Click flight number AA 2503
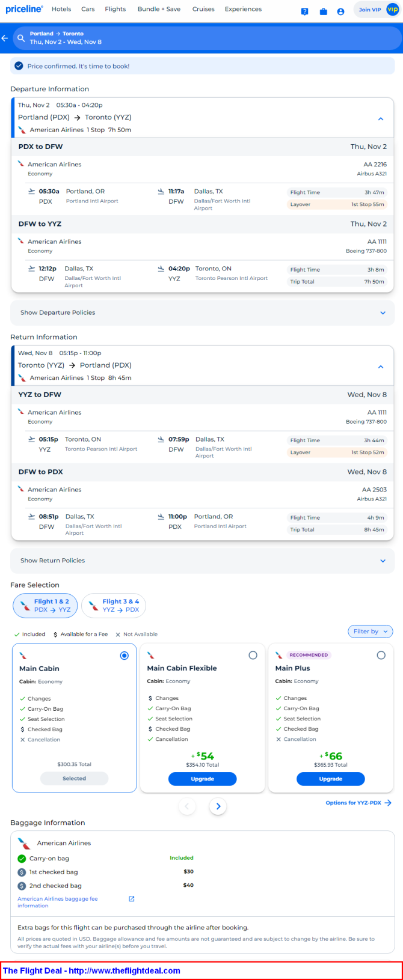The image size is (403, 980). (x=374, y=490)
